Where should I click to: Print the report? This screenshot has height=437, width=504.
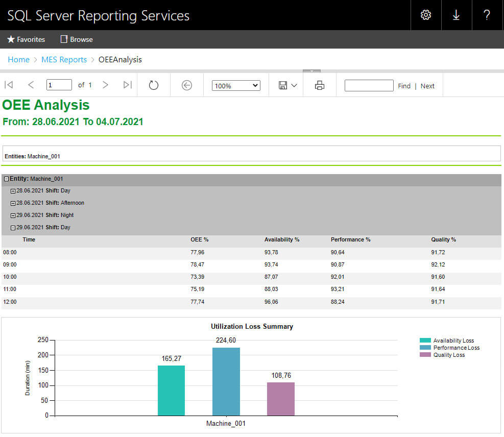(320, 85)
